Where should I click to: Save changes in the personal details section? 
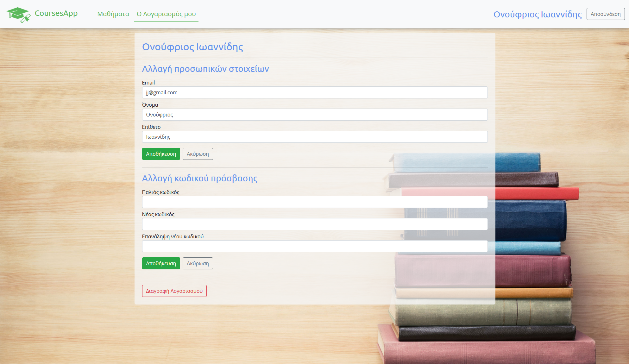(161, 154)
